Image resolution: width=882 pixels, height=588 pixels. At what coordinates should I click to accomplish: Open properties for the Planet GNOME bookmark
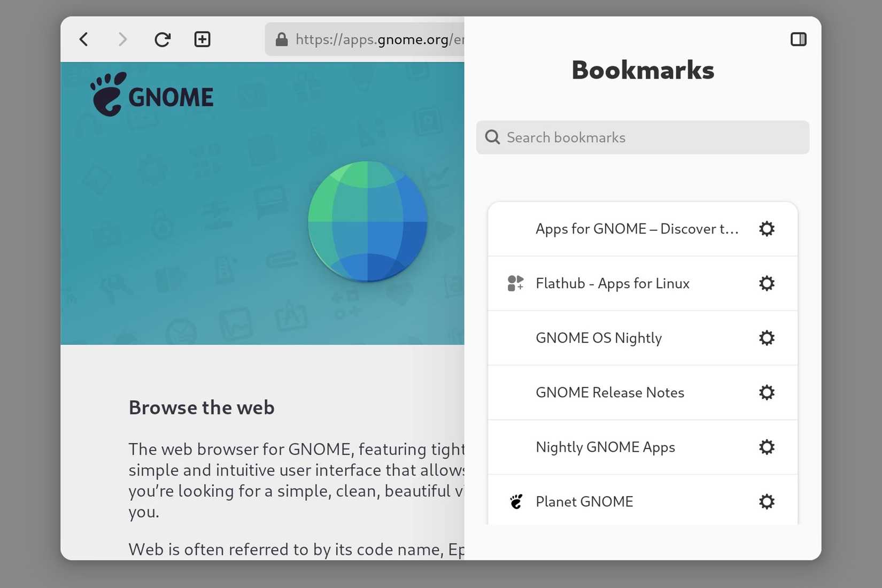[x=767, y=501]
